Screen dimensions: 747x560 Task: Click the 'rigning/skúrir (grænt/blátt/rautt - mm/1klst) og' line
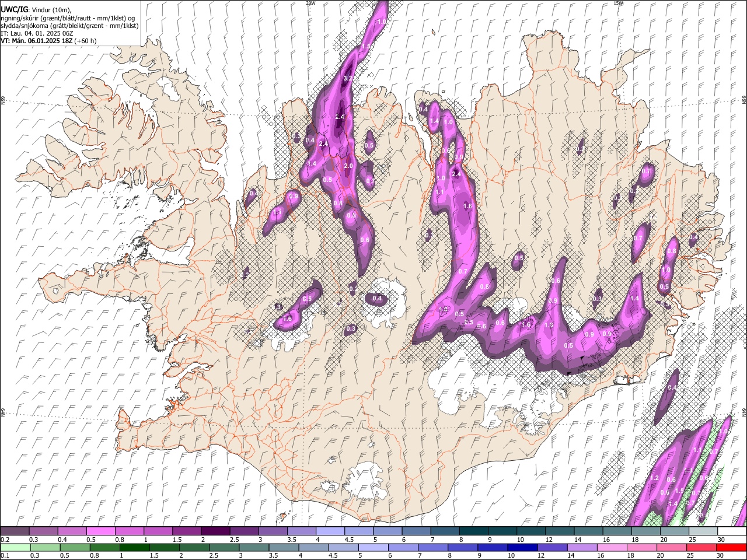tap(68, 17)
